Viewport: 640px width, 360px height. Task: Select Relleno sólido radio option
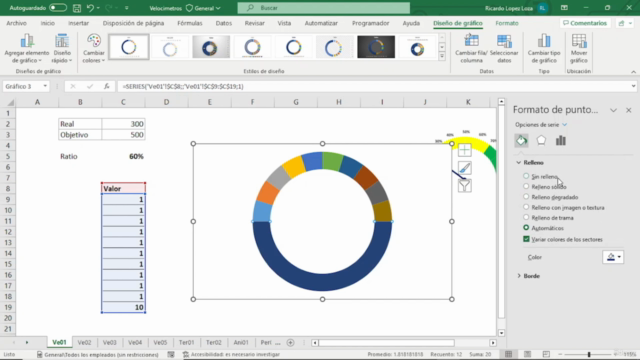(526, 186)
